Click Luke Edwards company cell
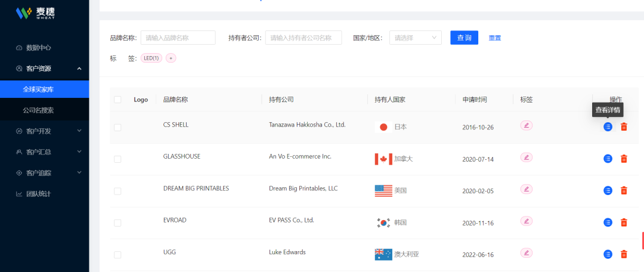The image size is (644, 272). (x=287, y=252)
